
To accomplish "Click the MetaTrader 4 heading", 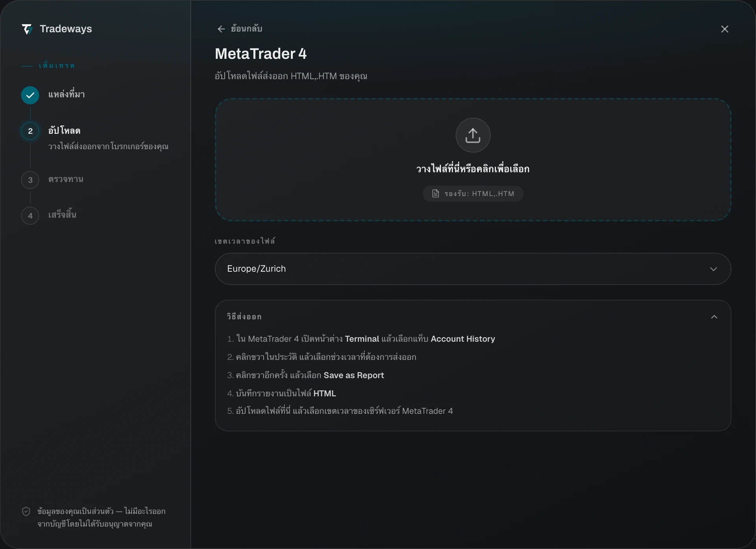I will click(261, 54).
